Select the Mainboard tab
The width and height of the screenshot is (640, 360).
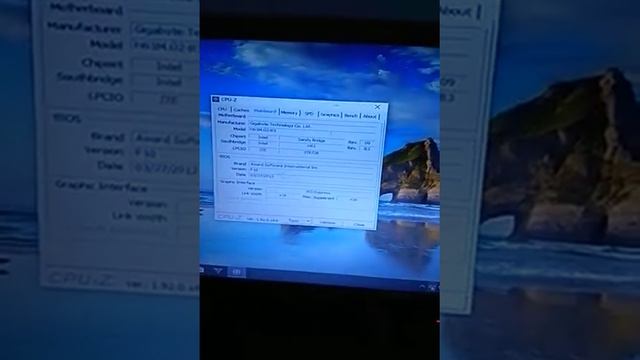[265, 111]
